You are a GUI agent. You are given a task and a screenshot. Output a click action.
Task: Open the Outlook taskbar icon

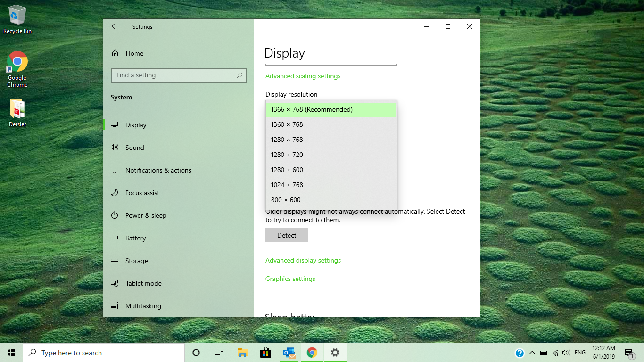289,353
